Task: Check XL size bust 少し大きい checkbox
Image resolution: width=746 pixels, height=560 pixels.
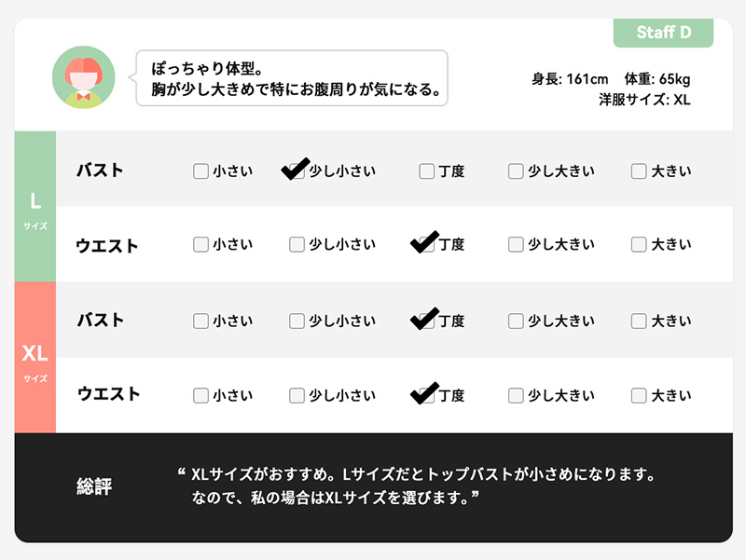Action: (x=516, y=321)
